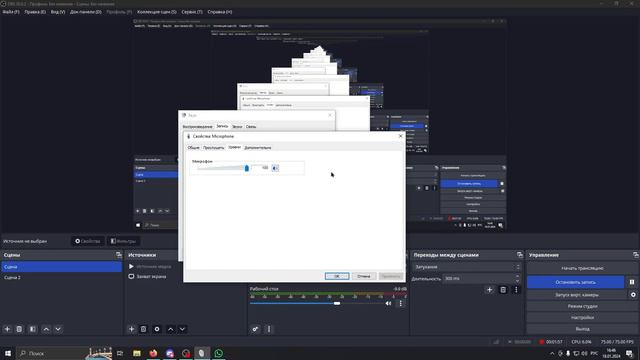640x360 pixels.
Task: Add a new scene with the plus icon
Action: pyautogui.click(x=7, y=329)
